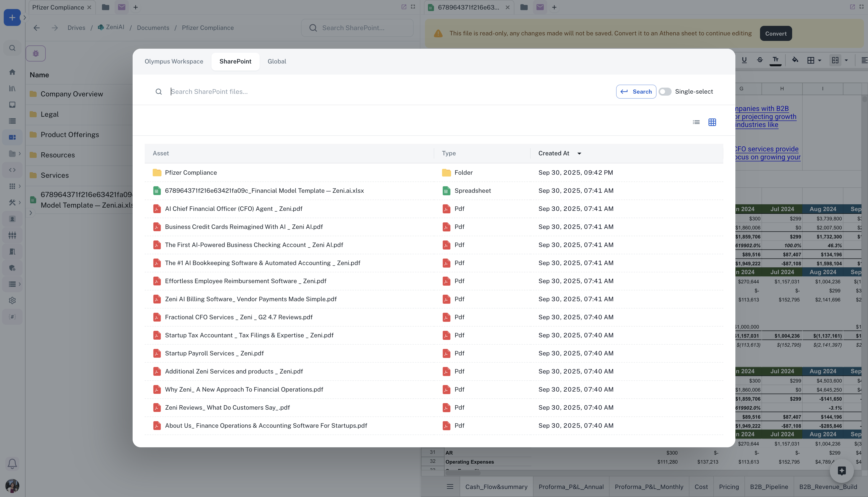
Task: Click the sparkle assistant floating button
Action: click(x=841, y=471)
